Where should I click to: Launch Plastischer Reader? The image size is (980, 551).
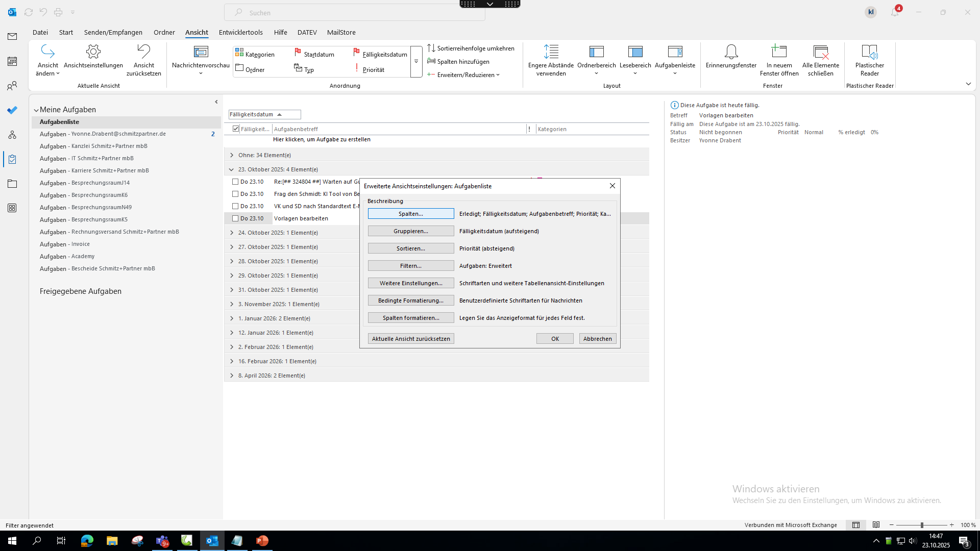pos(869,60)
